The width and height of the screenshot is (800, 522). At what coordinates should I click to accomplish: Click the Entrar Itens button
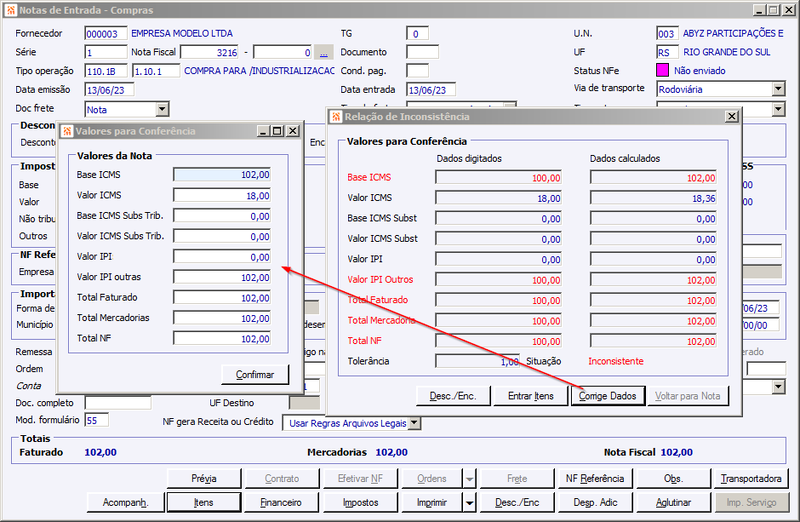click(x=531, y=396)
